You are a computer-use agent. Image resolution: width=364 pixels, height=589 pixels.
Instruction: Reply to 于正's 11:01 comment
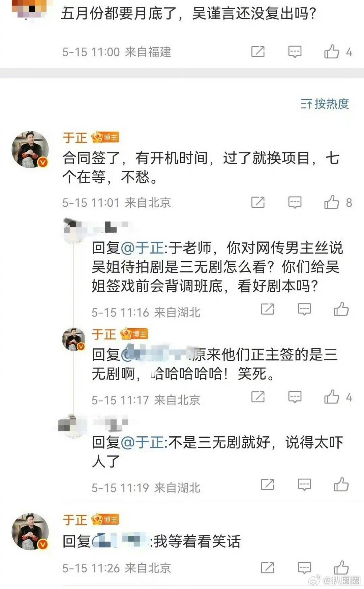295,203
